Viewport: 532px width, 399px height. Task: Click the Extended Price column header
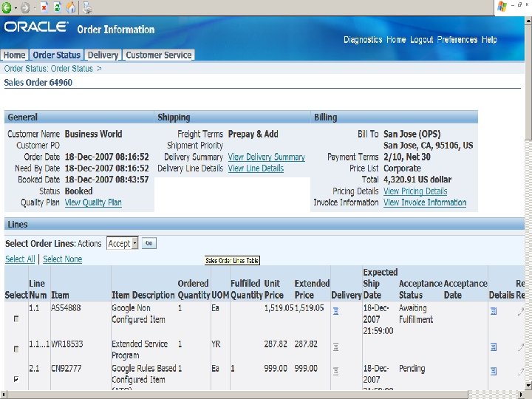(x=312, y=289)
